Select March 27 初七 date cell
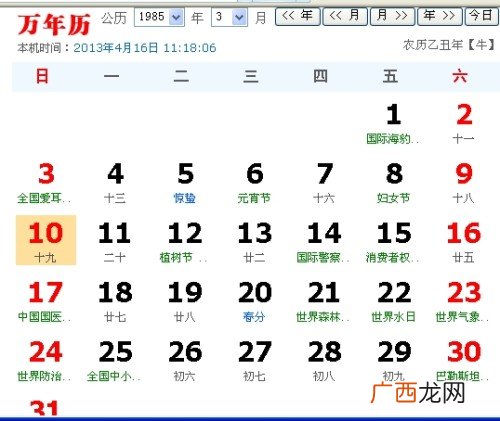This screenshot has width=500, height=421. tap(255, 359)
